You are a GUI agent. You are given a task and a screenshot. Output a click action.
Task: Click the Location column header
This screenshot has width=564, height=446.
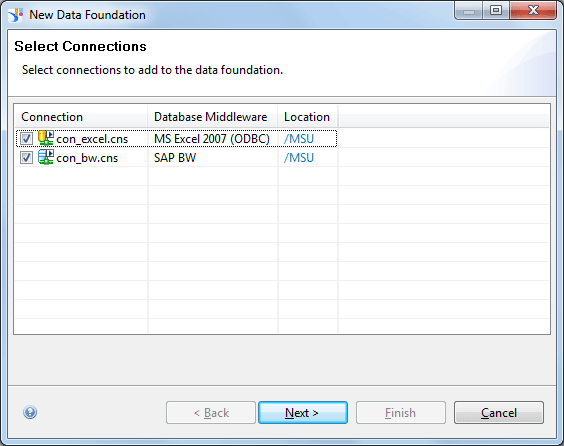[x=308, y=117]
